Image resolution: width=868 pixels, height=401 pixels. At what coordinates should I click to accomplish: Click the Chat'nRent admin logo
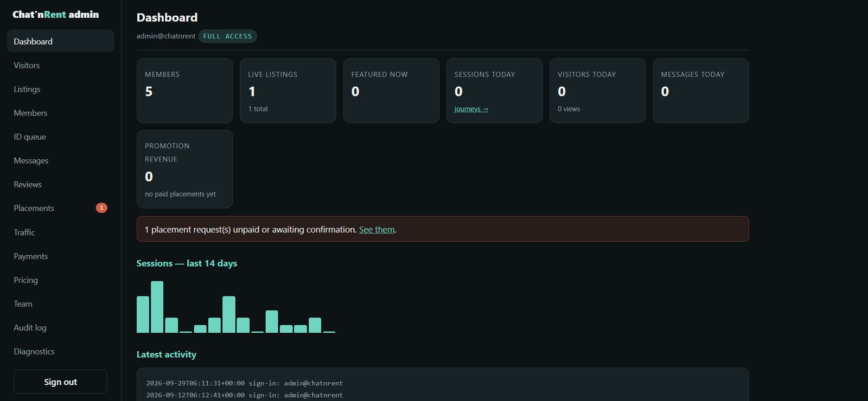tap(56, 15)
